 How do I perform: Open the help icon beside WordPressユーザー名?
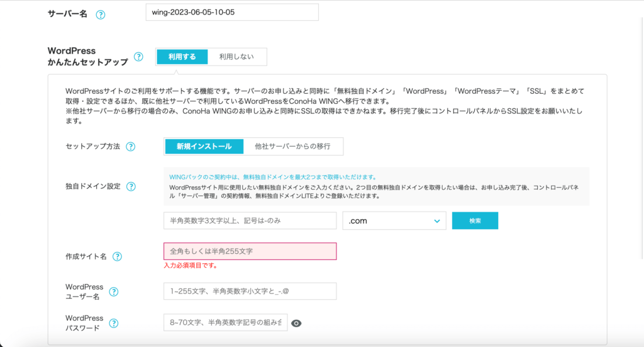(x=113, y=292)
